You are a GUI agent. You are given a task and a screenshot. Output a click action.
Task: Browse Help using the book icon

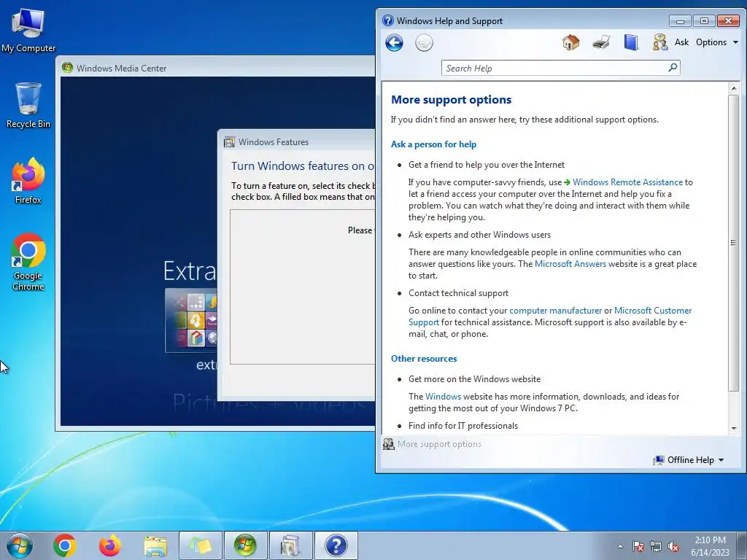631,42
